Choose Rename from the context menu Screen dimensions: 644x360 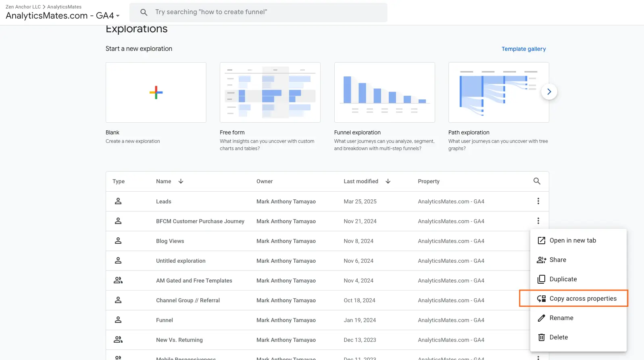[578, 318]
